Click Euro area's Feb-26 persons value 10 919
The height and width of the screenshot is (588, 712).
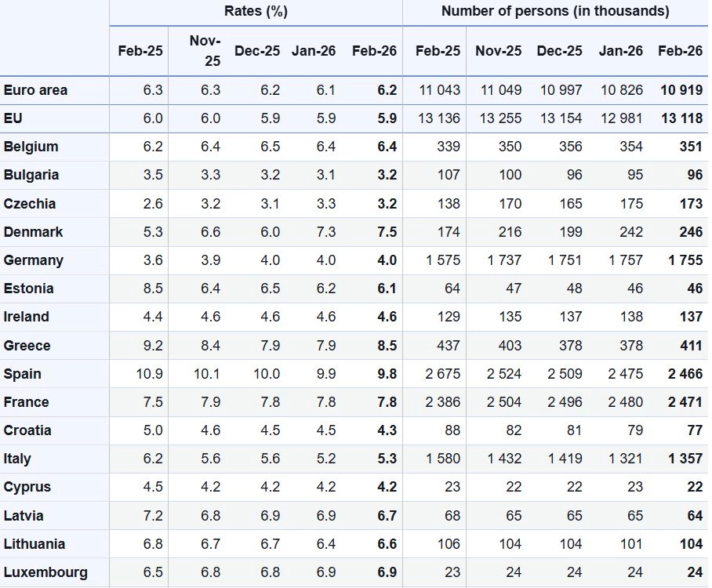point(681,90)
